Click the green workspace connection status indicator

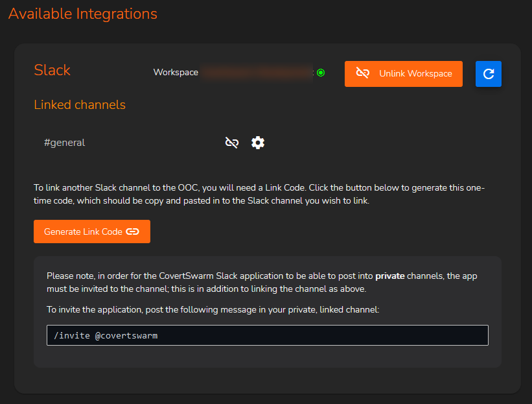pyautogui.click(x=321, y=73)
